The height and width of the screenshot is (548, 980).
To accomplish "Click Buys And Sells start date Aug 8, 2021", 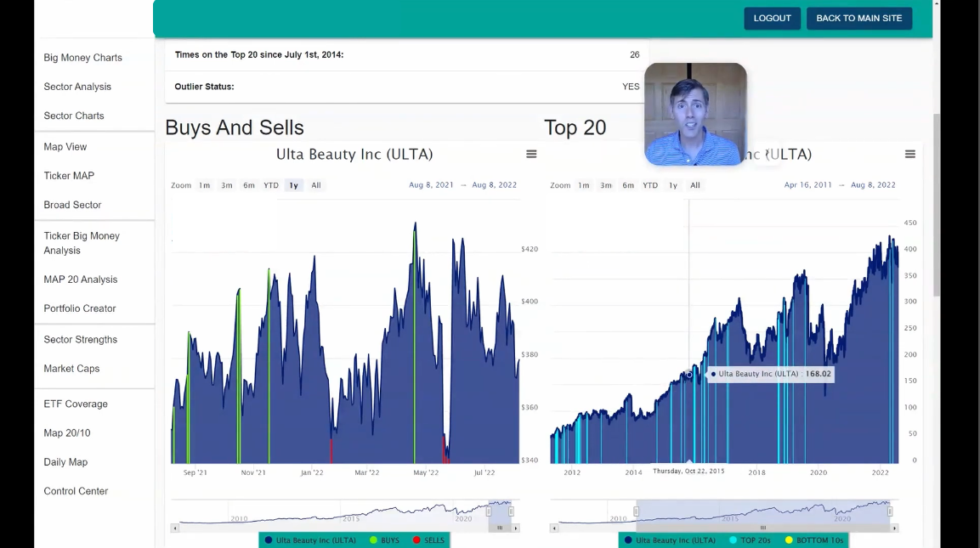I will 431,185.
